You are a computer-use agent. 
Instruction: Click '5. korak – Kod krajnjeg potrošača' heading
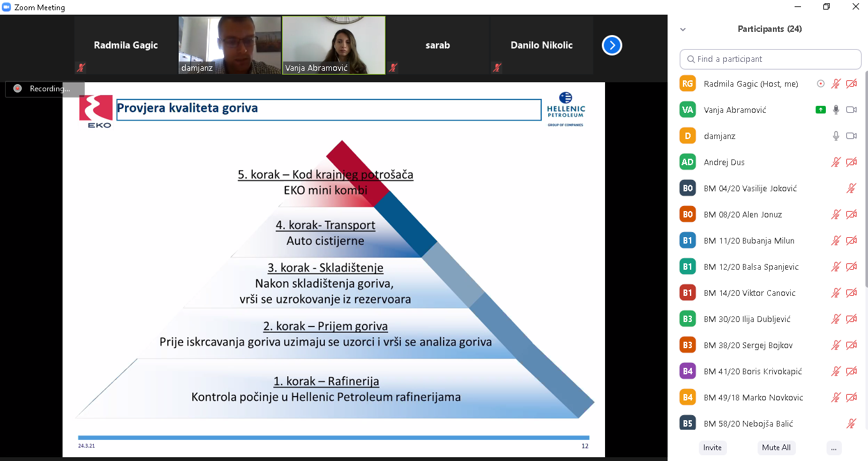(x=325, y=174)
